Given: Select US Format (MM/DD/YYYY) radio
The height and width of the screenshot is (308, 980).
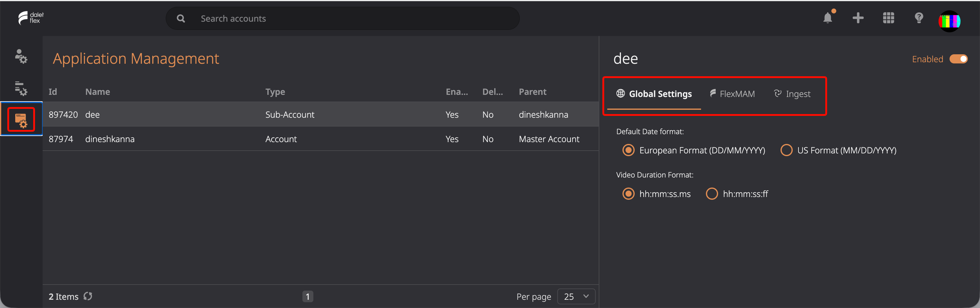Looking at the screenshot, I should pyautogui.click(x=786, y=150).
